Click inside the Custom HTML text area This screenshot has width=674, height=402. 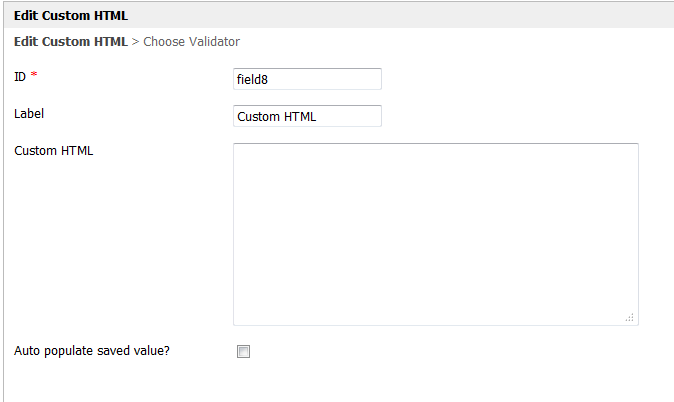click(435, 233)
